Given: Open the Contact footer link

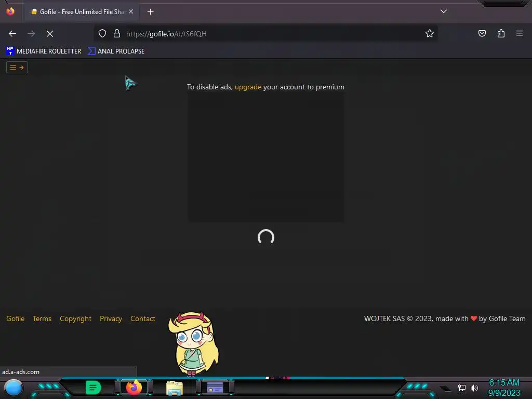Looking at the screenshot, I should [x=143, y=318].
